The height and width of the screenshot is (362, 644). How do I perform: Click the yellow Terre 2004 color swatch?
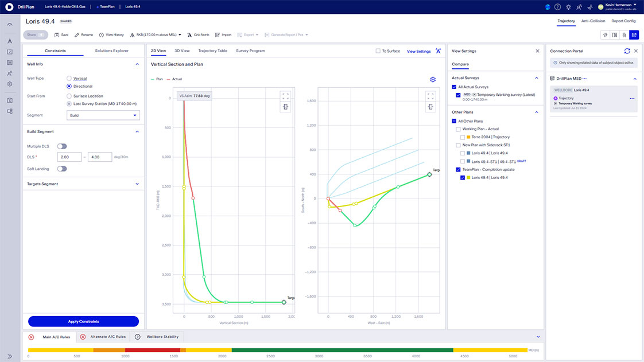[468, 137]
